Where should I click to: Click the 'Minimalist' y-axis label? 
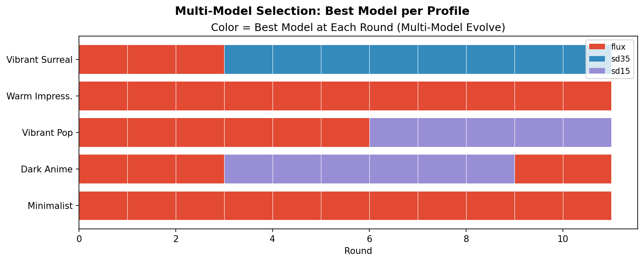[x=50, y=206]
